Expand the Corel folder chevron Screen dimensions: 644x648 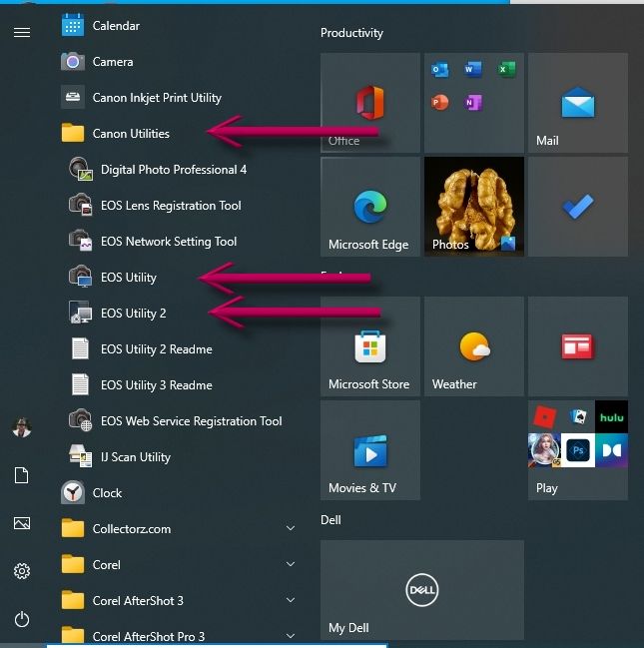pyautogui.click(x=291, y=564)
